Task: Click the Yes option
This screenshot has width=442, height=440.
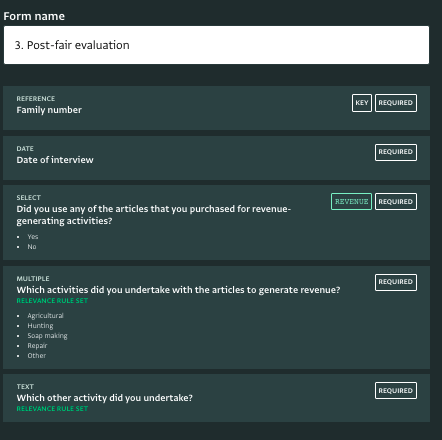Action: (x=33, y=237)
